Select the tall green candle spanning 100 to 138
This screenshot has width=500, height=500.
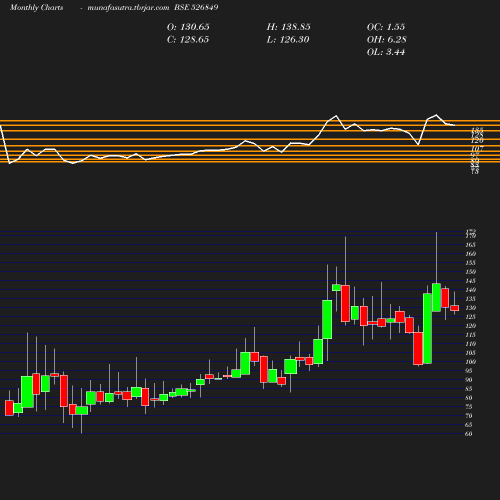click(x=427, y=328)
